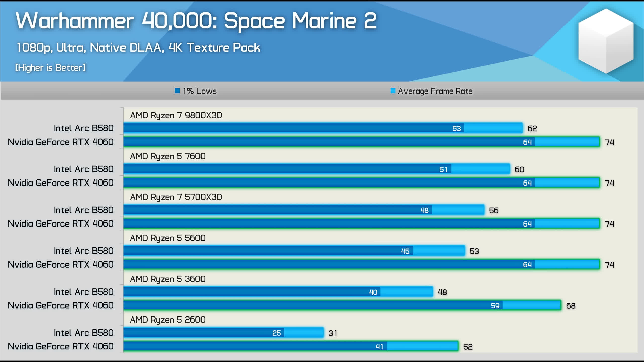This screenshot has width=644, height=362.
Task: Click the 53 value on the 9800X3D B580 bar
Action: (x=457, y=129)
